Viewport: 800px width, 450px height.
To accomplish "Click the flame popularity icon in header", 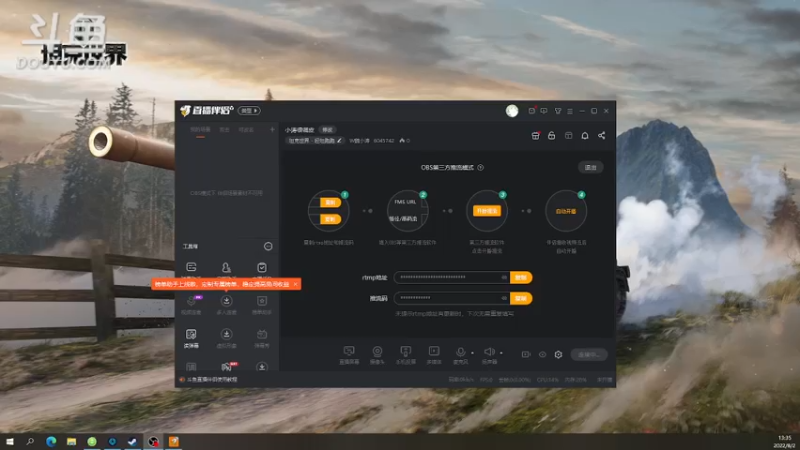I will pos(402,140).
